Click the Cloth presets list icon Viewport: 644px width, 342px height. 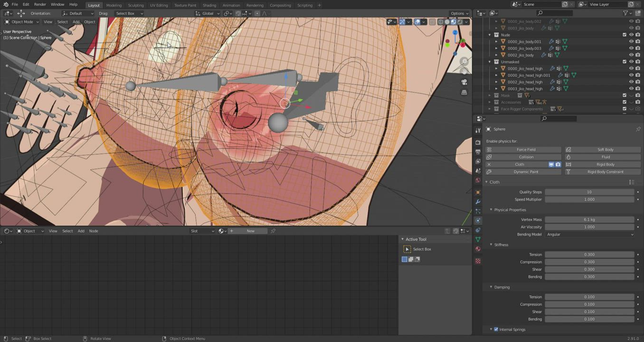coord(632,182)
